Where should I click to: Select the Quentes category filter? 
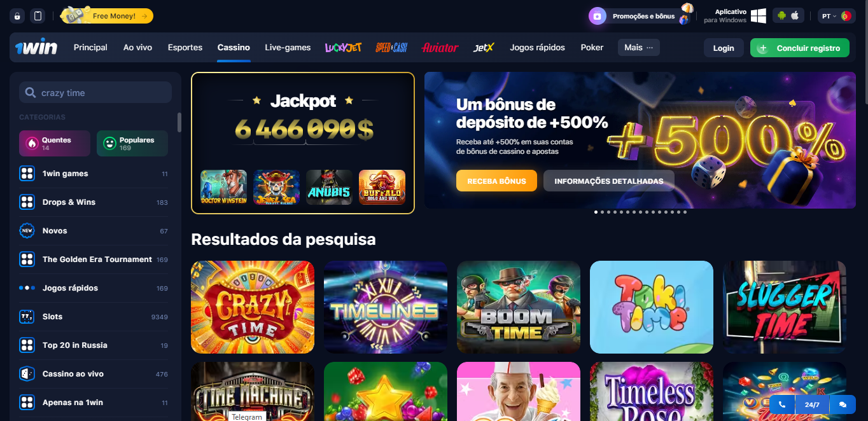pos(55,143)
